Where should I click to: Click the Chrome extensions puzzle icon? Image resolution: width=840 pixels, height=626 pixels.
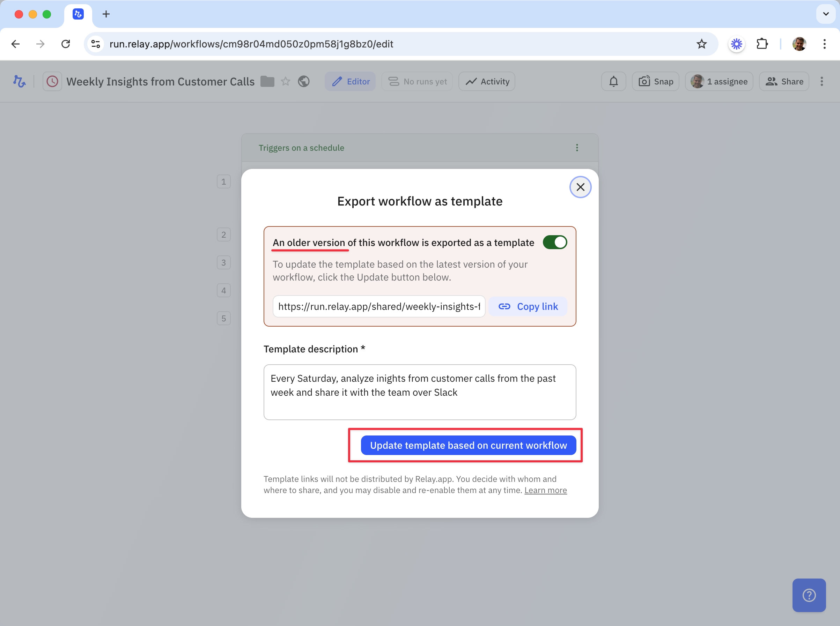pos(761,44)
